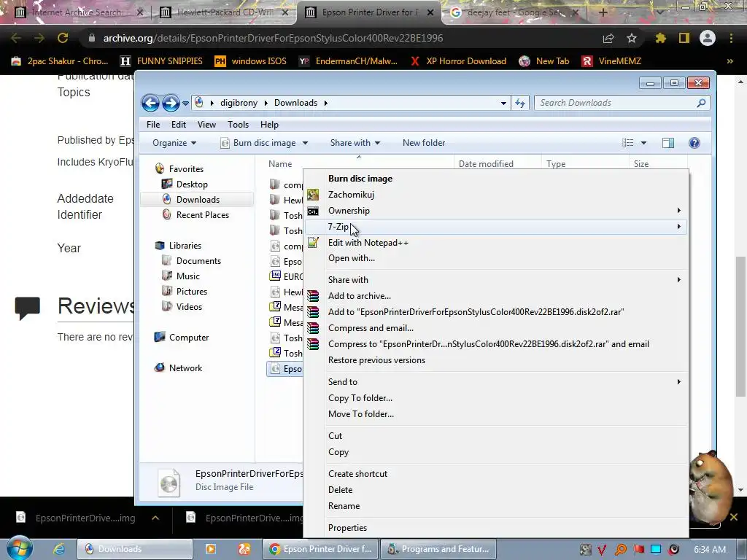Click the Search Downloads field
Viewport: 747px width, 560px height.
click(622, 103)
